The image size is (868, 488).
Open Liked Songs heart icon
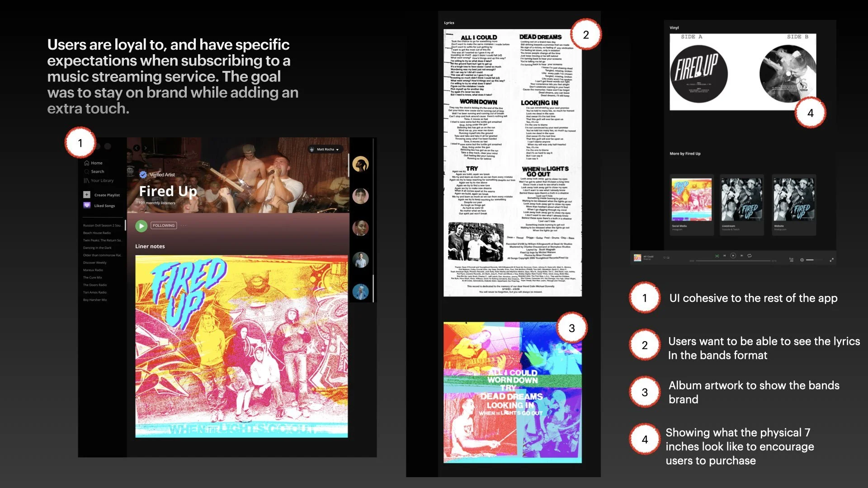(x=87, y=206)
